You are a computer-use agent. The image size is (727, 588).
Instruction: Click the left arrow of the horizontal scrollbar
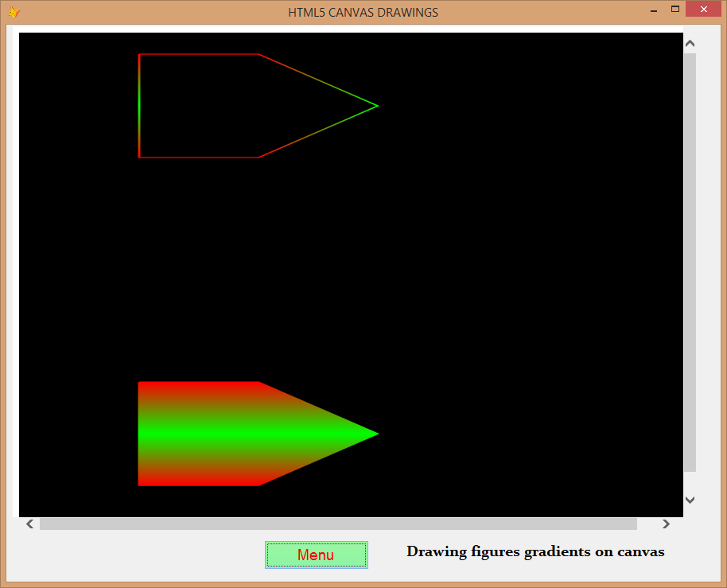click(x=29, y=524)
